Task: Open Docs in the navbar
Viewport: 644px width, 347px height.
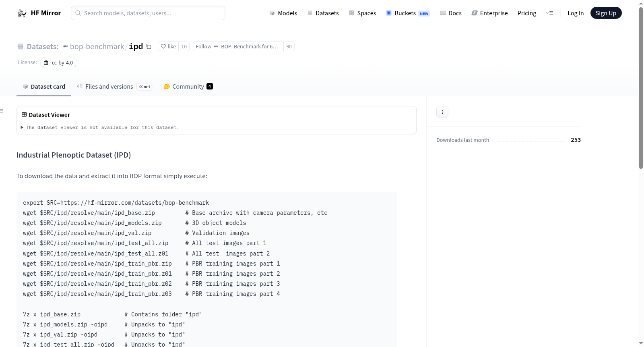Action: pyautogui.click(x=451, y=13)
